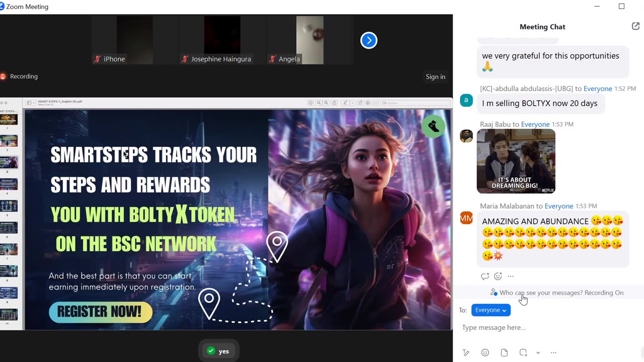Click Raaj Babu's avatar in chat
644x362 pixels.
[466, 136]
